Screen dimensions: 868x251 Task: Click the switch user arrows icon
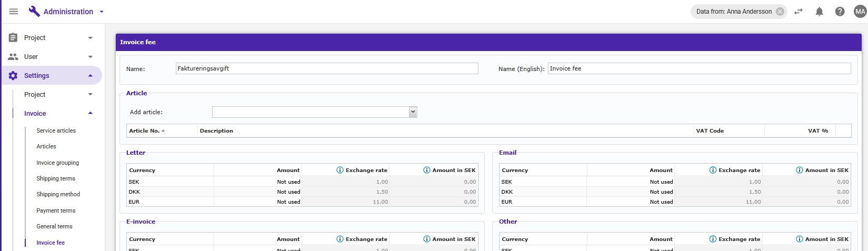pos(799,12)
